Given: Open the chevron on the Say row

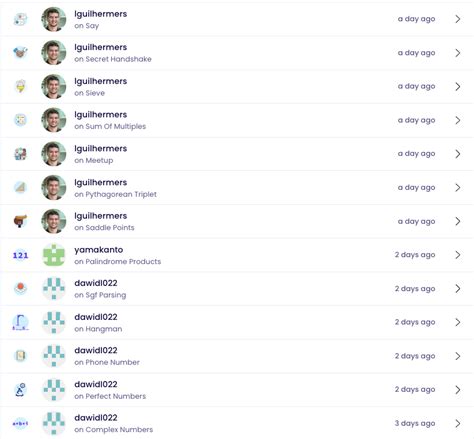Looking at the screenshot, I should click(458, 19).
